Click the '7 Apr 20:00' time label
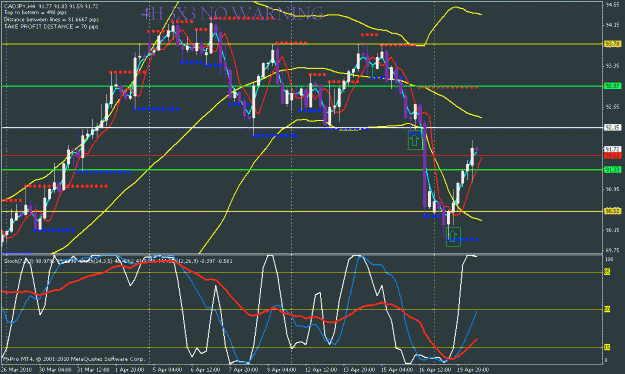The height and width of the screenshot is (374, 625). (x=243, y=370)
